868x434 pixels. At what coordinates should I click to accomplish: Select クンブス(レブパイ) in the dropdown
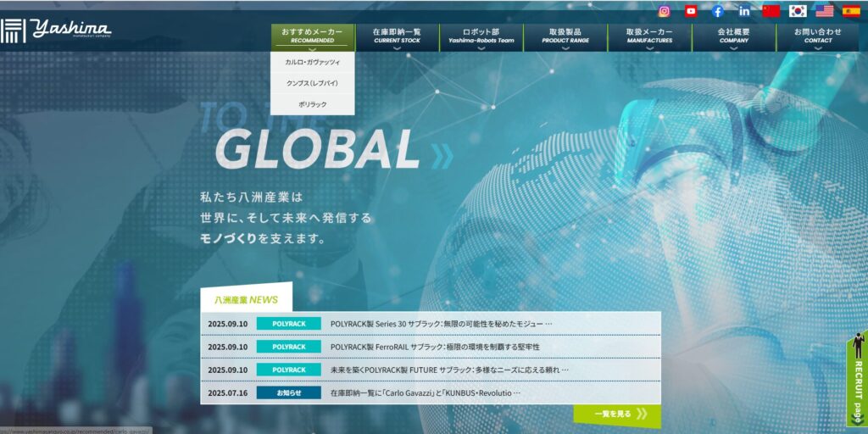(312, 84)
